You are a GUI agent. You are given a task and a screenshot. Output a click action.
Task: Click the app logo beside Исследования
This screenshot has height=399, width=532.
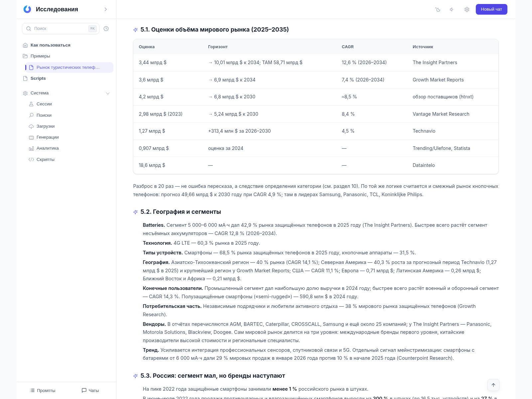pos(27,9)
